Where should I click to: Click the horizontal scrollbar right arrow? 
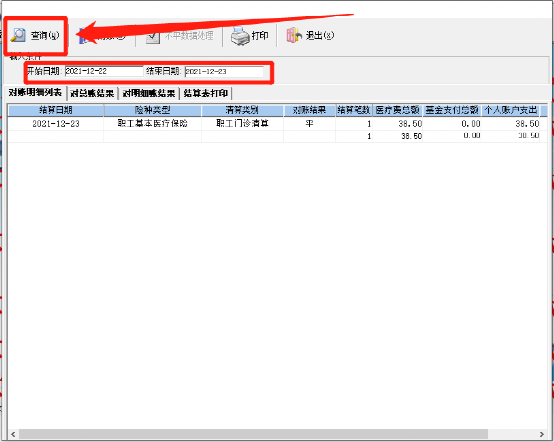[x=541, y=434]
